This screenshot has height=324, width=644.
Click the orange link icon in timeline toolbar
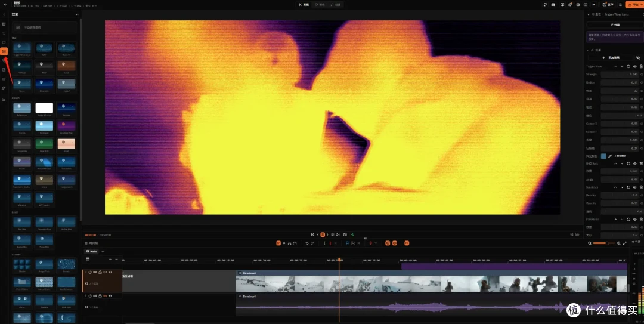pos(407,243)
